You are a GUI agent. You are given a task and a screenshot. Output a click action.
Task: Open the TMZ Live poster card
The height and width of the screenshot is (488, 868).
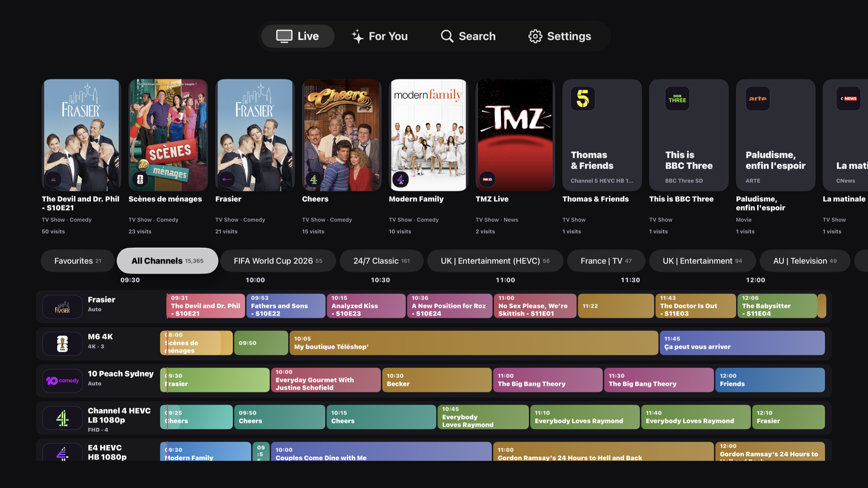[515, 135]
